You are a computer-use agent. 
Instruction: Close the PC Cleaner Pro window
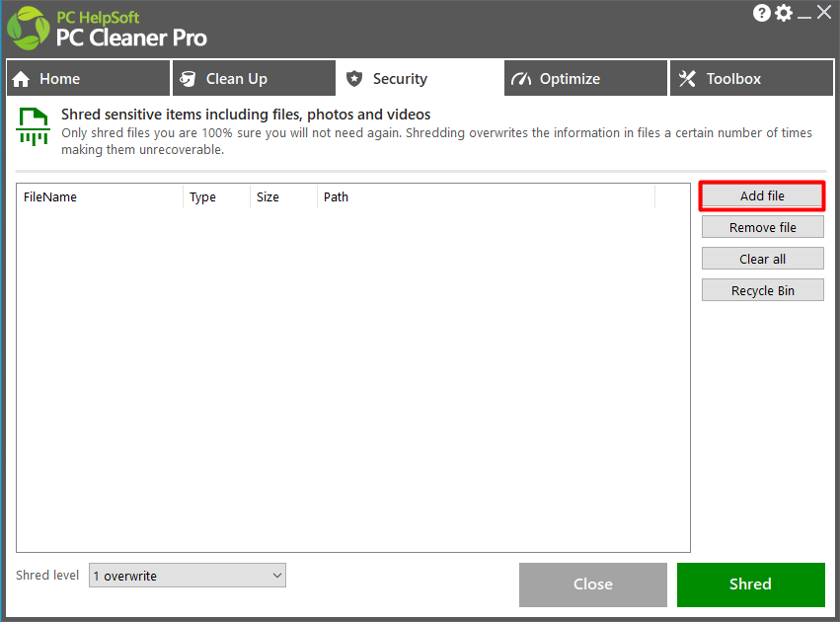click(824, 12)
